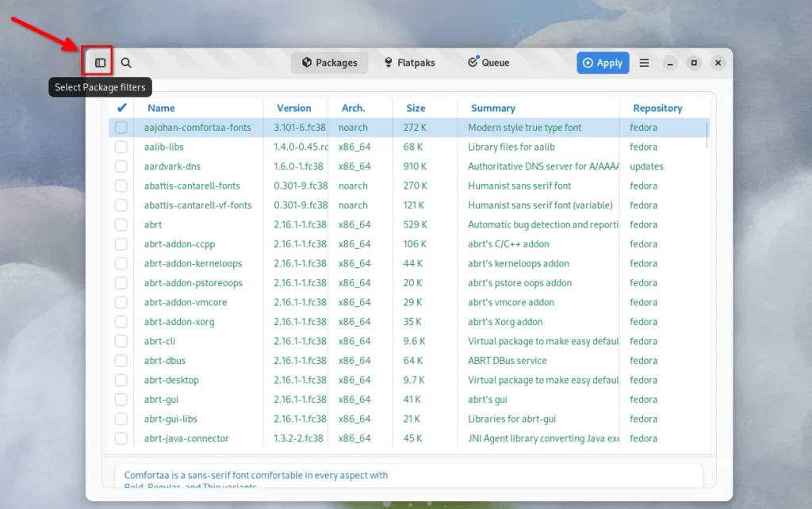Check the abrt-addon-xorg checkbox
The height and width of the screenshot is (509, 812).
121,322
